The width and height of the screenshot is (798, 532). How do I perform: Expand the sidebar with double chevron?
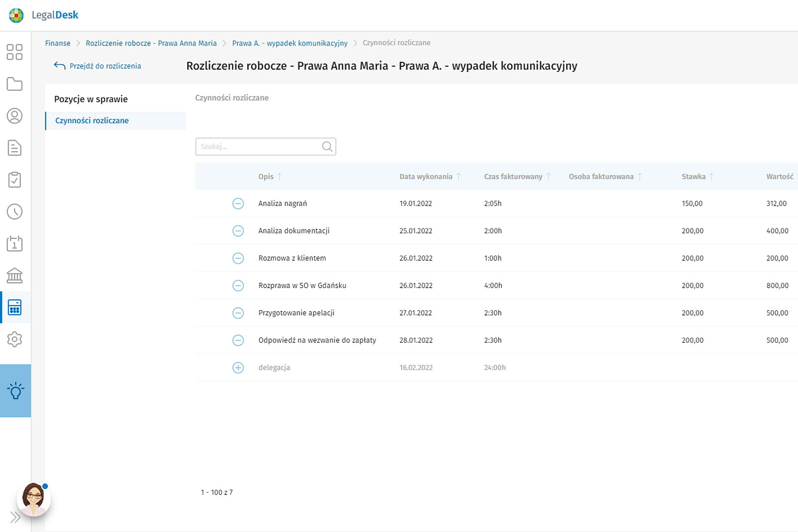tap(15, 518)
